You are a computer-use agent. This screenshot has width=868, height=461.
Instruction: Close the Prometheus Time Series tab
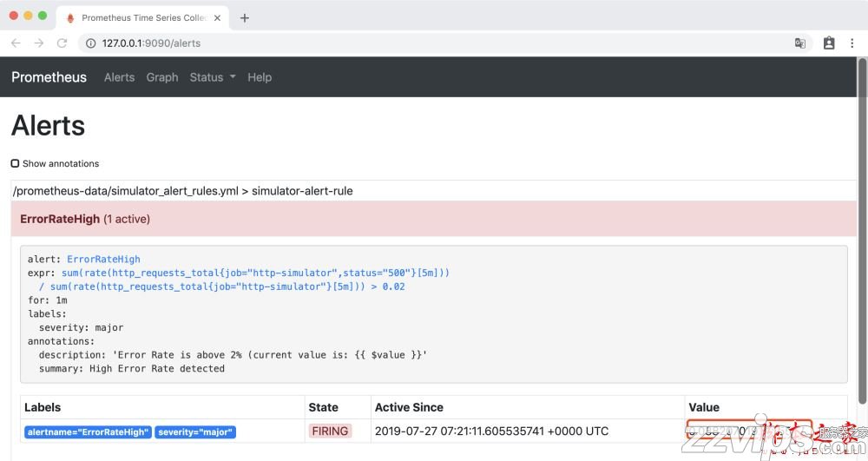[218, 17]
